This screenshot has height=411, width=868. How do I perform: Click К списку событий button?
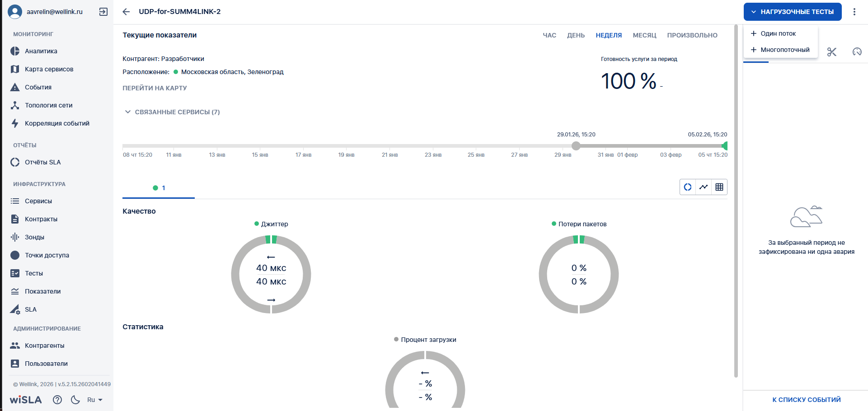806,400
